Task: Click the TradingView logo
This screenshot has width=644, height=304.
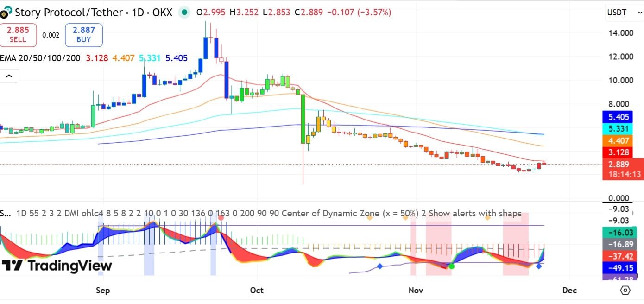Action: [57, 266]
